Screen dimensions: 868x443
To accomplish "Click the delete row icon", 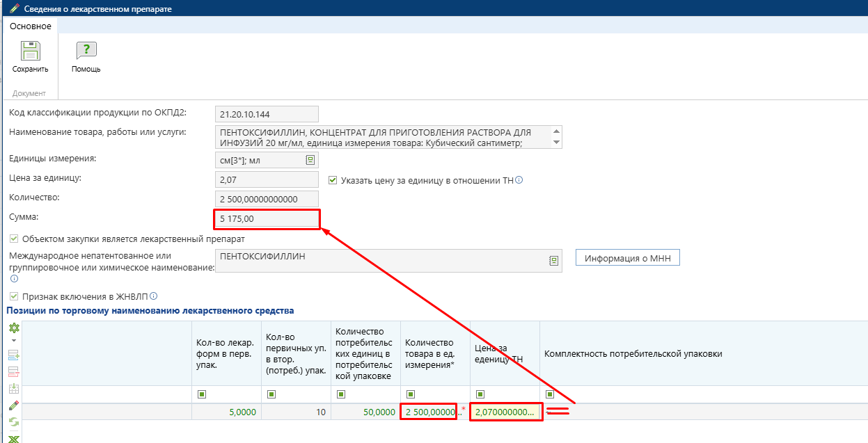I will (13, 371).
